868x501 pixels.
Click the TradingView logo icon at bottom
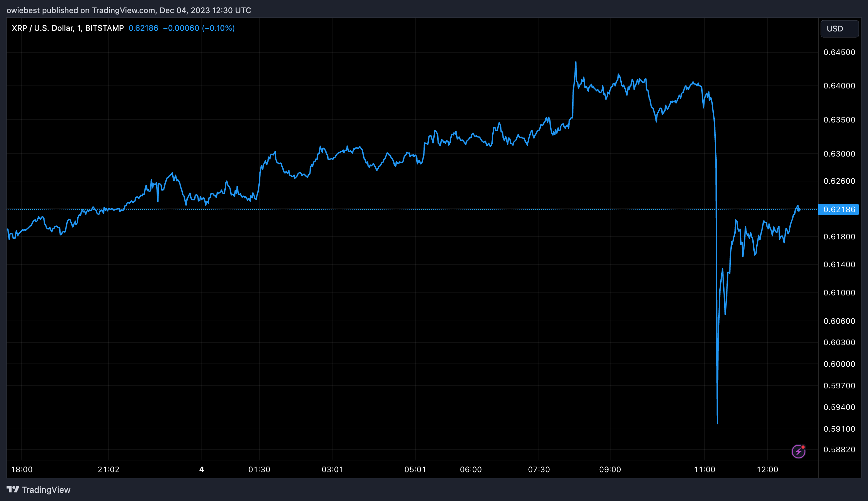click(13, 489)
